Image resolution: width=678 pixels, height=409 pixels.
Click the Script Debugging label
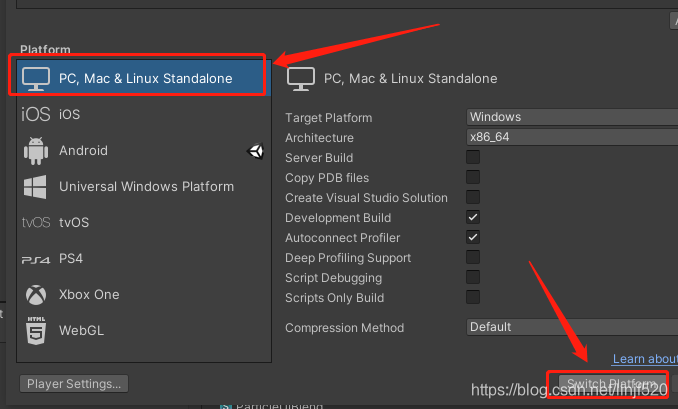333,278
